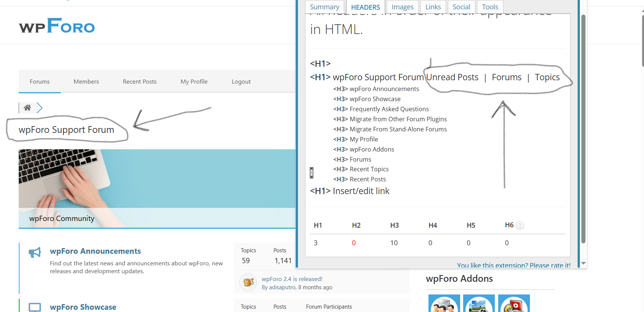Click the By adisaputro author link
Screen dimensions: 644x312
(279, 287)
